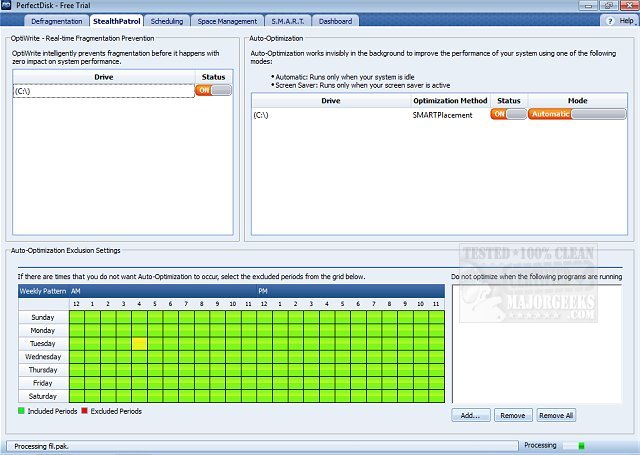Exclude the Wednesday 12 PM period cell

click(264, 357)
